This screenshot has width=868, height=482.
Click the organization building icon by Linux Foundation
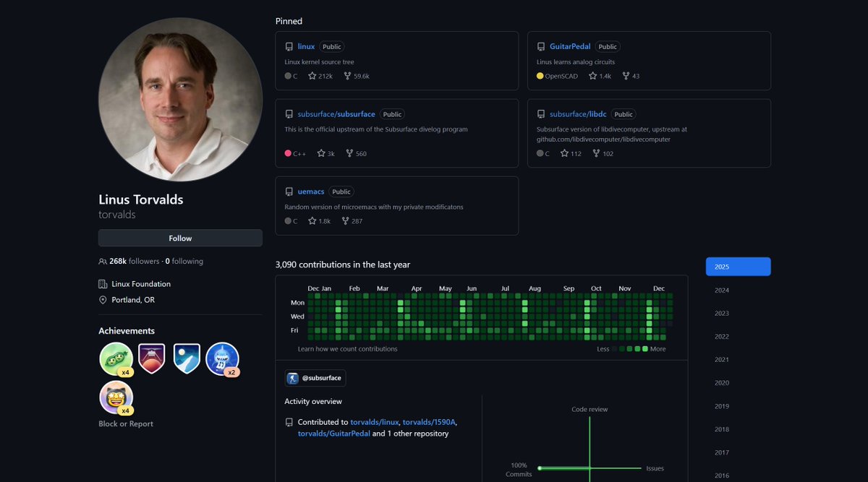tap(103, 284)
